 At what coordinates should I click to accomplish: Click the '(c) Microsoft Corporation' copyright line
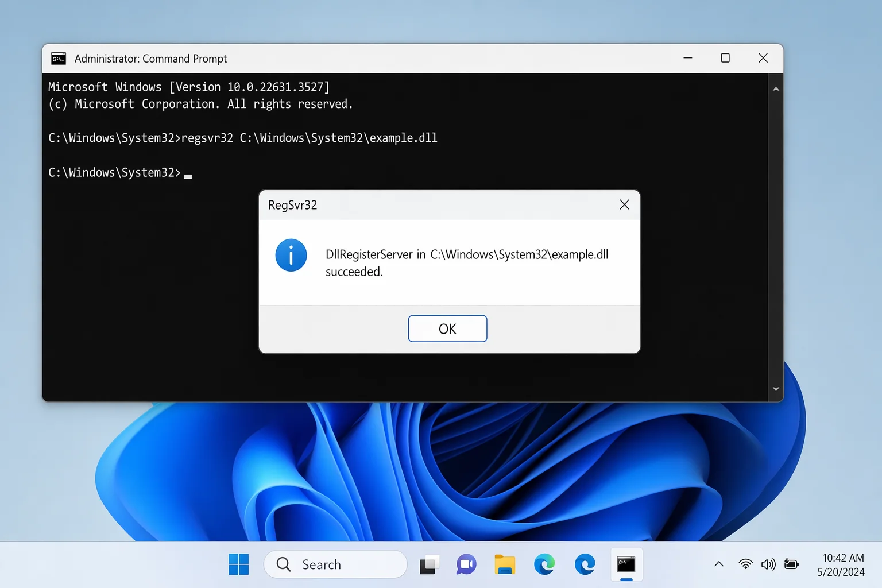tap(200, 104)
